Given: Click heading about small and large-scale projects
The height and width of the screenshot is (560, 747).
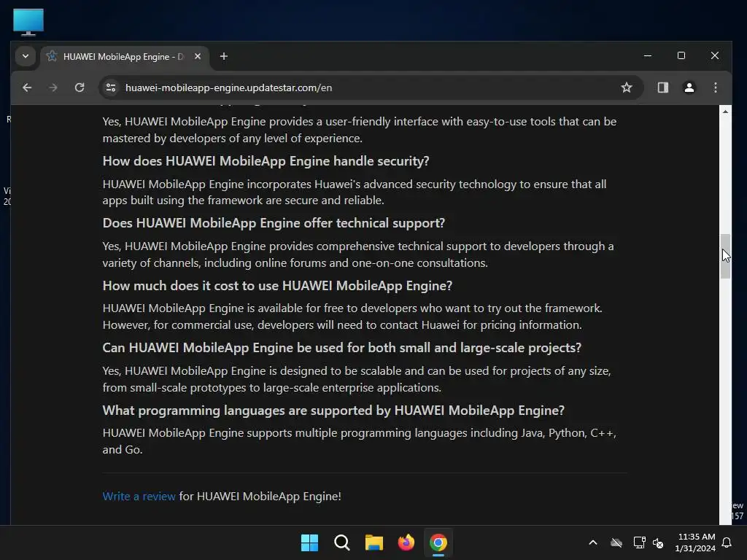Looking at the screenshot, I should tap(341, 348).
